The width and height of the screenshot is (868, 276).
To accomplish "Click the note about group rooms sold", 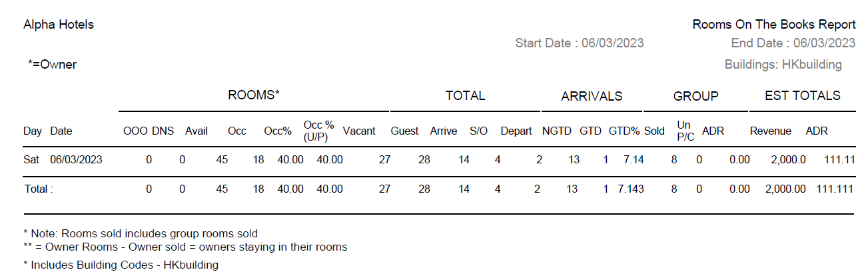I will click(x=141, y=233).
